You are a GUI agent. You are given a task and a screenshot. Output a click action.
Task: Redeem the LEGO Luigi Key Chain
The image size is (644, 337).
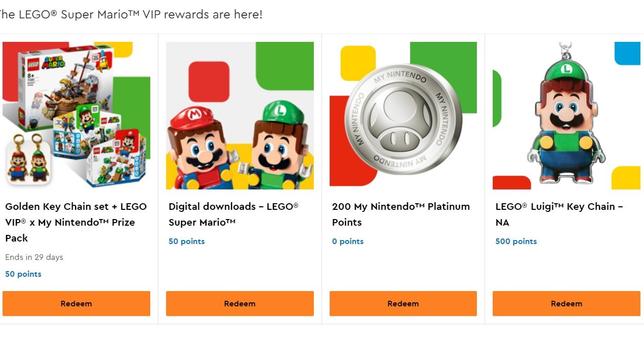[566, 303]
